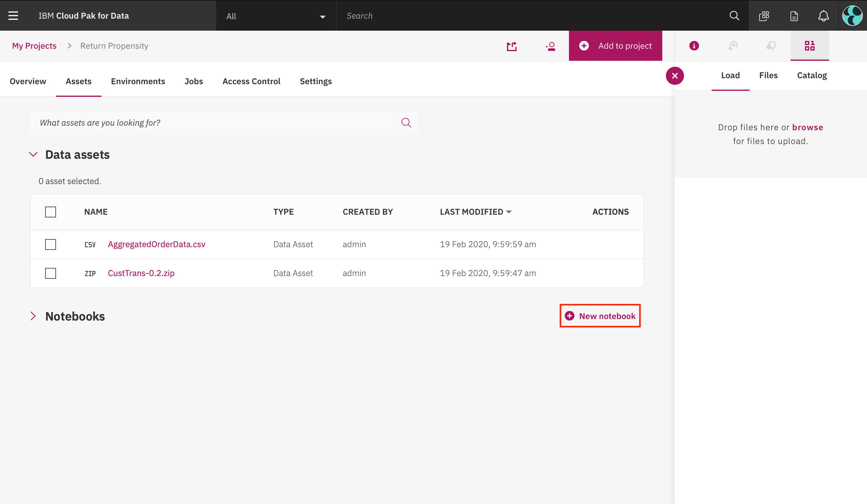Image resolution: width=867 pixels, height=504 pixels.
Task: Expand the Notebooks section
Action: [x=33, y=316]
